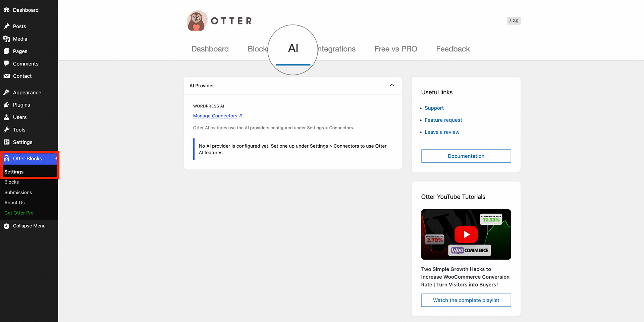Select the AI tab
The height and width of the screenshot is (322, 644).
pyautogui.click(x=293, y=49)
